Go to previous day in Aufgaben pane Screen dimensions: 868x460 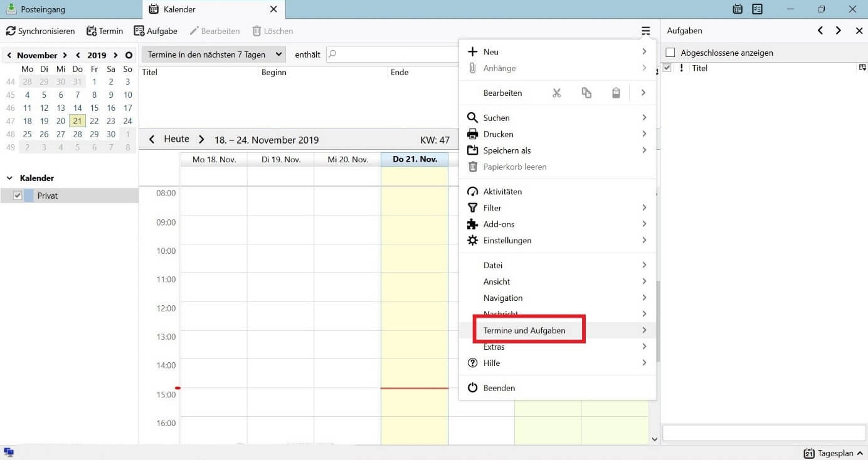tap(820, 31)
